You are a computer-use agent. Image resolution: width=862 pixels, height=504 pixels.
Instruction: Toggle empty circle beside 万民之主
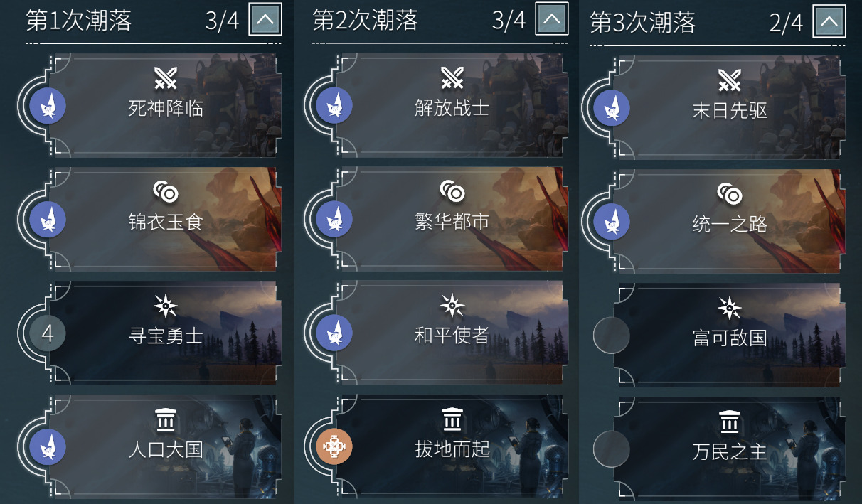[x=611, y=449]
